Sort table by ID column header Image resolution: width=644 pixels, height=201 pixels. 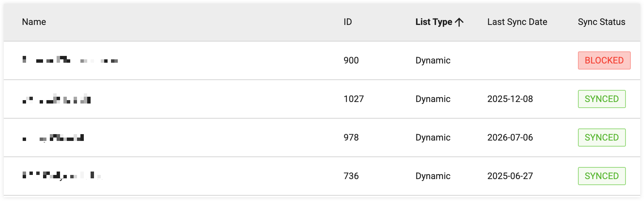348,22
